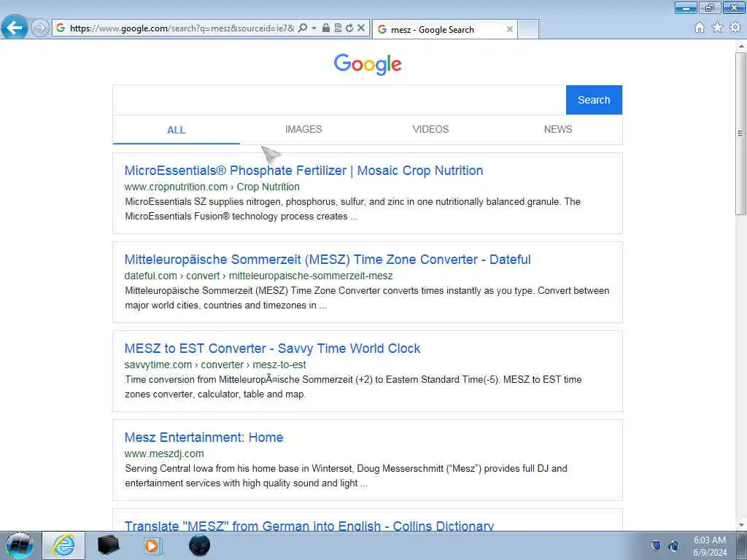
Task: Open the Windows Start menu orb
Action: coord(19,545)
